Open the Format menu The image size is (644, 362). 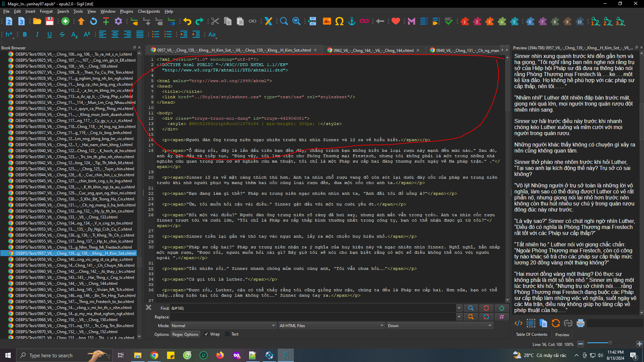click(46, 11)
